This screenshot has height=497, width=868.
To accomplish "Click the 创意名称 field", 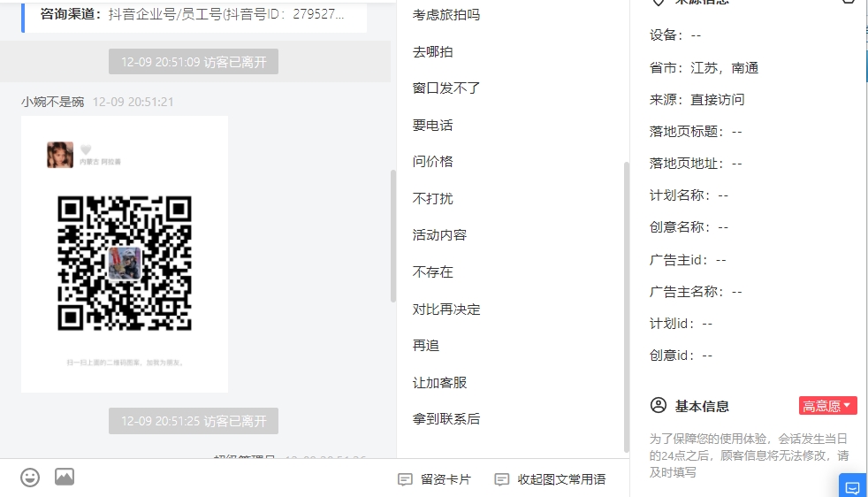I will (689, 227).
